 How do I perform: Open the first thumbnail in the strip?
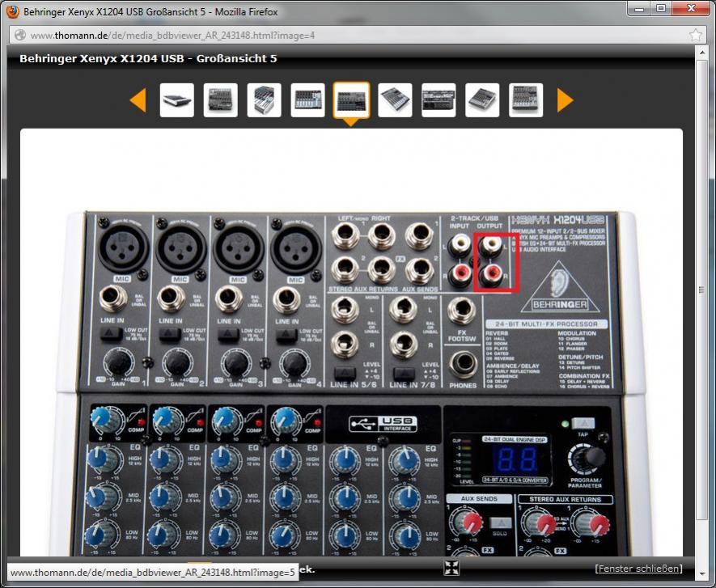[x=177, y=100]
